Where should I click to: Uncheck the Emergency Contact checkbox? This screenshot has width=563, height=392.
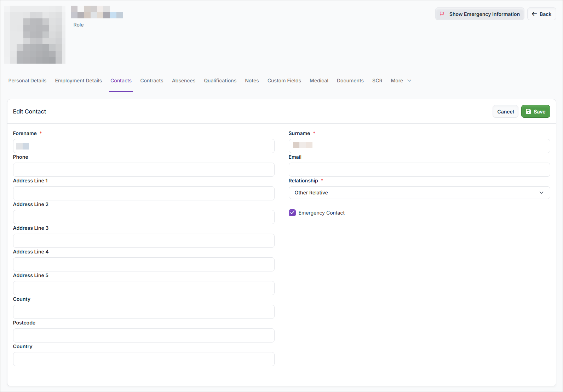(292, 213)
